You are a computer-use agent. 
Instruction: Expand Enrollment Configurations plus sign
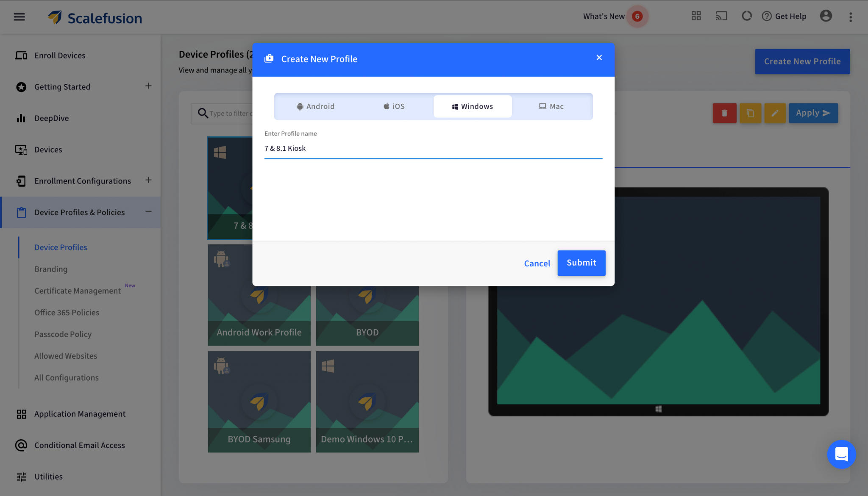pyautogui.click(x=148, y=180)
